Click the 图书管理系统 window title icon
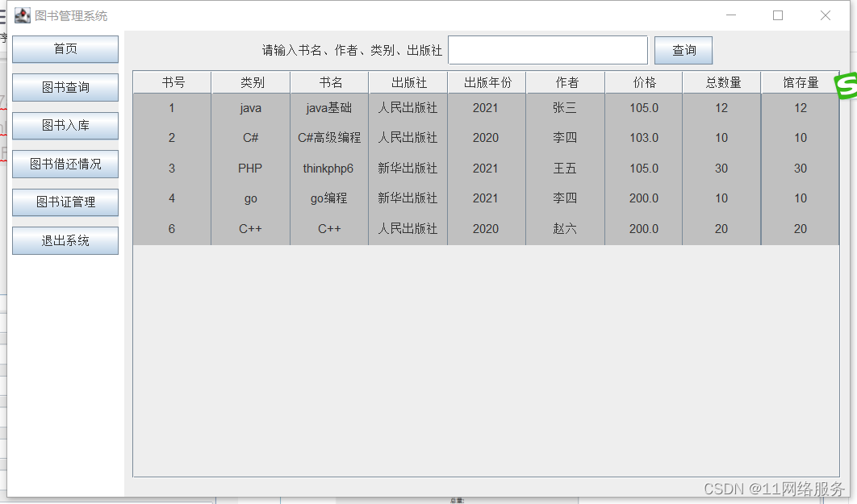This screenshot has height=504, width=857. 23,15
